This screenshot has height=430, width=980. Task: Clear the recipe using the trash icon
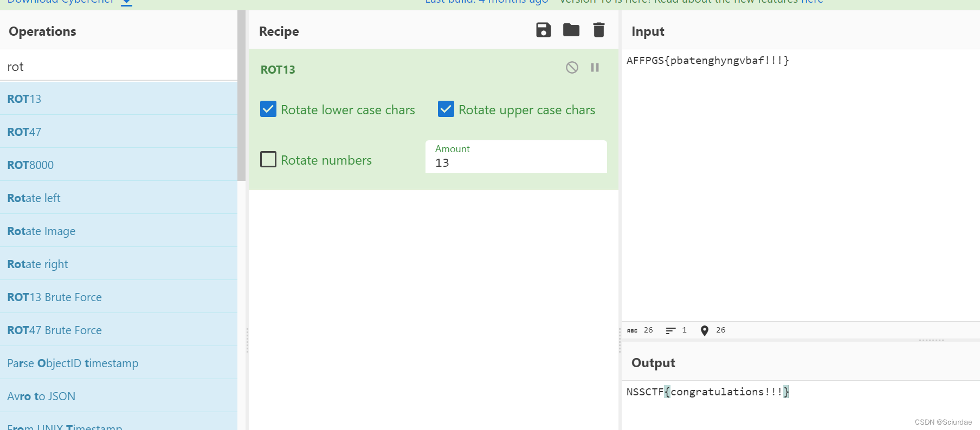pos(598,30)
